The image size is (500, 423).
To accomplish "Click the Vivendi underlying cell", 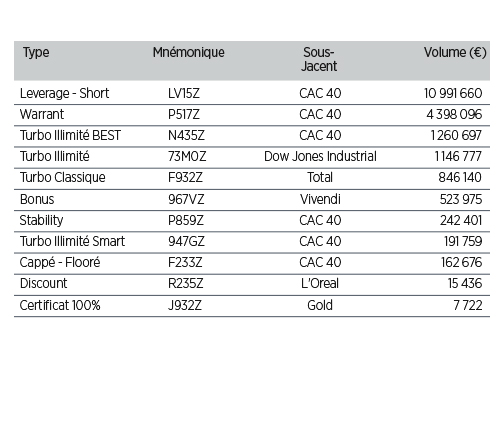I will coord(320,199).
